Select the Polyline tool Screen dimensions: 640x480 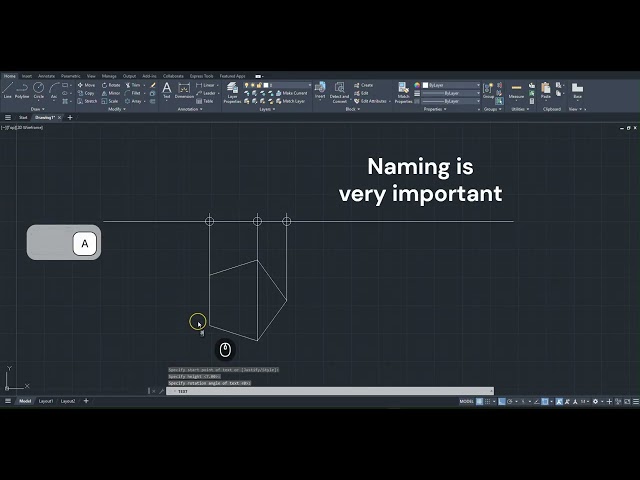(x=22, y=90)
